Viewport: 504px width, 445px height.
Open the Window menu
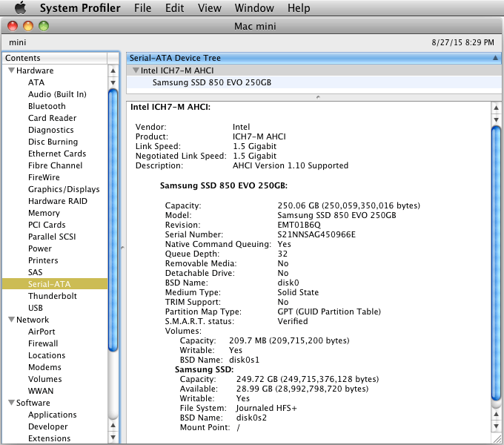(x=254, y=7)
